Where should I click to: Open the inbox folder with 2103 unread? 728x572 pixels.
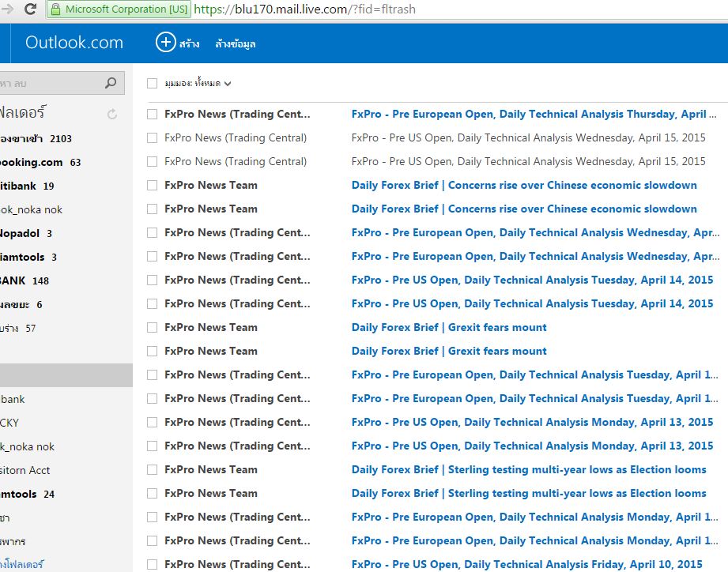point(36,138)
